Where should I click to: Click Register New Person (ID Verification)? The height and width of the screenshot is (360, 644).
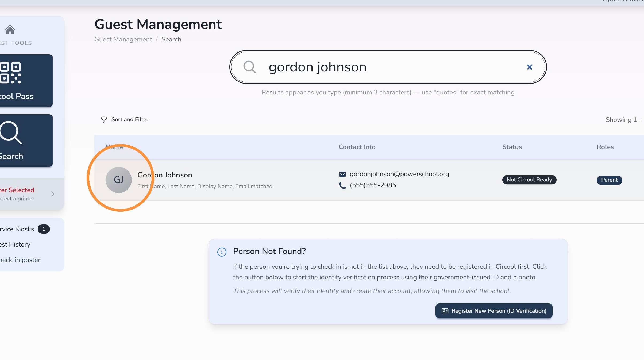click(x=494, y=311)
